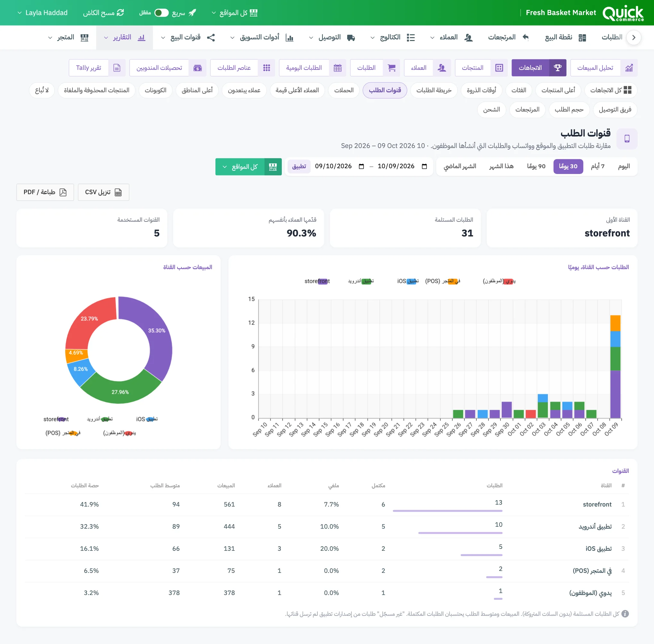The image size is (654, 644).
Task: Expand the أدوات التسويق nav dropdown
Action: tap(232, 38)
